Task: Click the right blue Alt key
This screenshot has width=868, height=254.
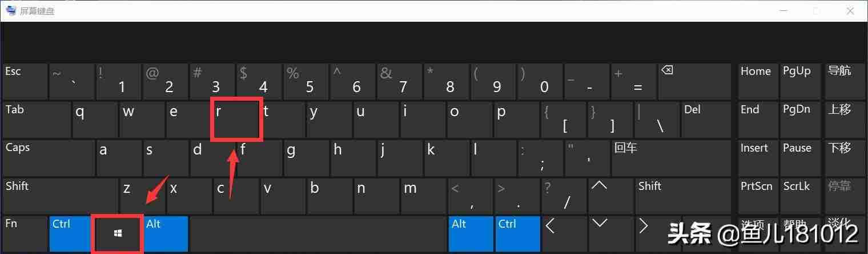Action: pos(471,233)
